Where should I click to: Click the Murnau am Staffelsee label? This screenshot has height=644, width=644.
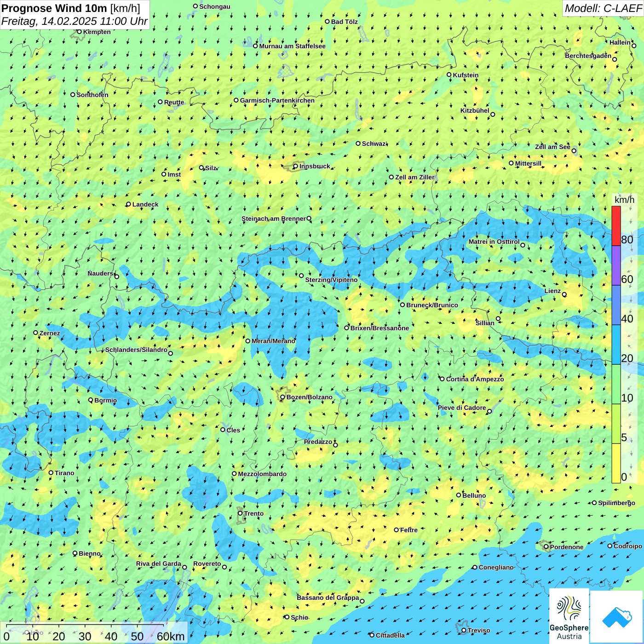(x=292, y=46)
